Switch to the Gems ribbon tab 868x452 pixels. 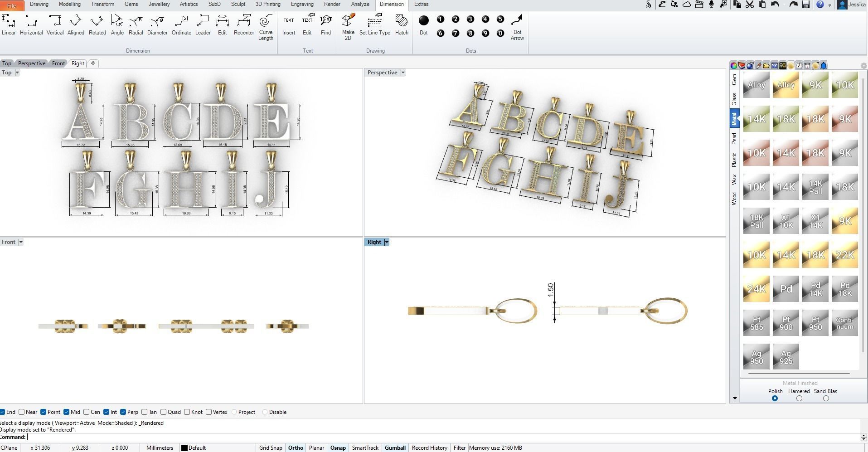(x=131, y=4)
